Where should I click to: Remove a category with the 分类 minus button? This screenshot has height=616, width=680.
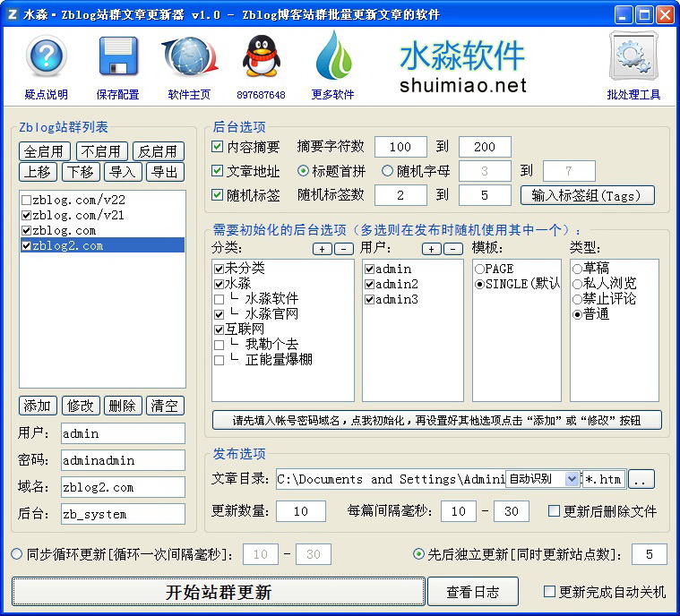pos(344,249)
